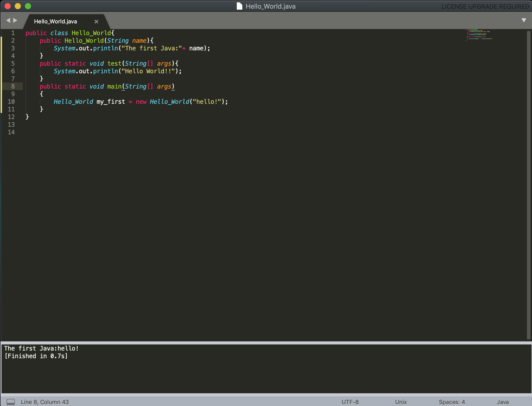Open the Unix line endings selector
This screenshot has height=406, width=532.
pyautogui.click(x=401, y=402)
